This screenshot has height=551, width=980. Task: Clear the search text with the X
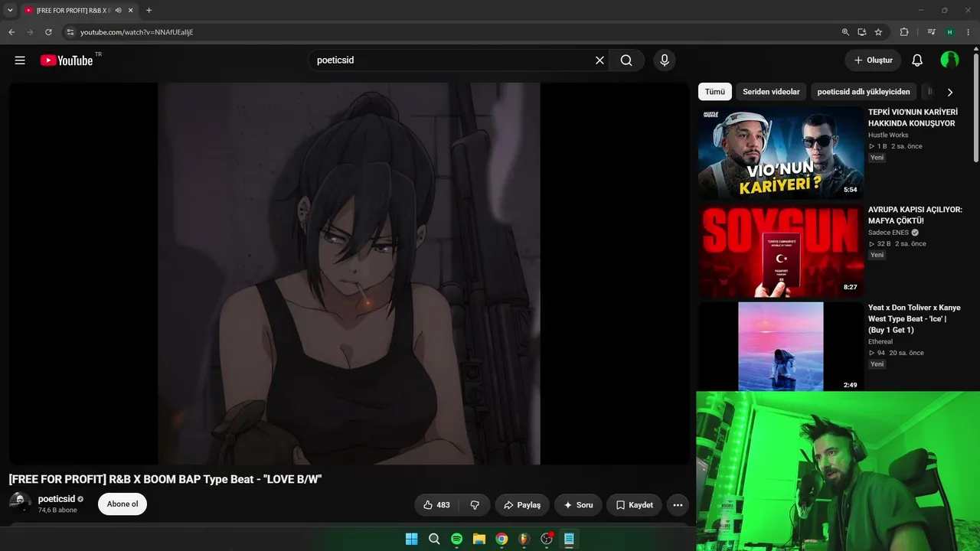tap(599, 60)
